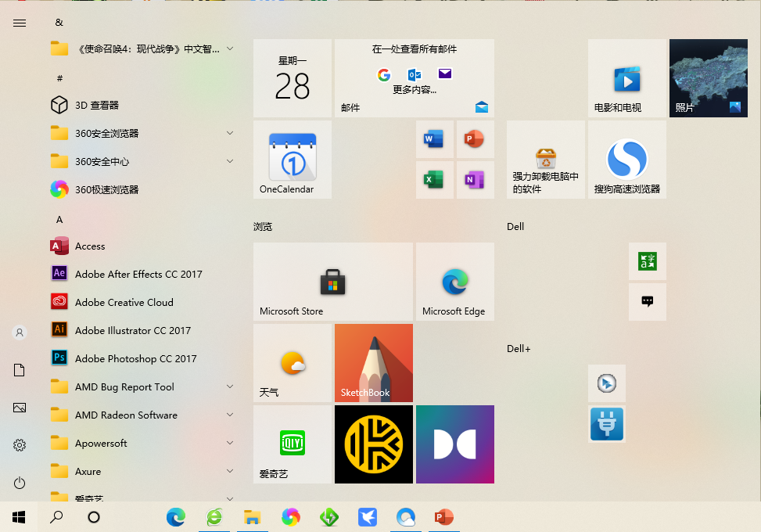The width and height of the screenshot is (761, 532).
Task: Open the Documents sidebar button
Action: pos(20,370)
